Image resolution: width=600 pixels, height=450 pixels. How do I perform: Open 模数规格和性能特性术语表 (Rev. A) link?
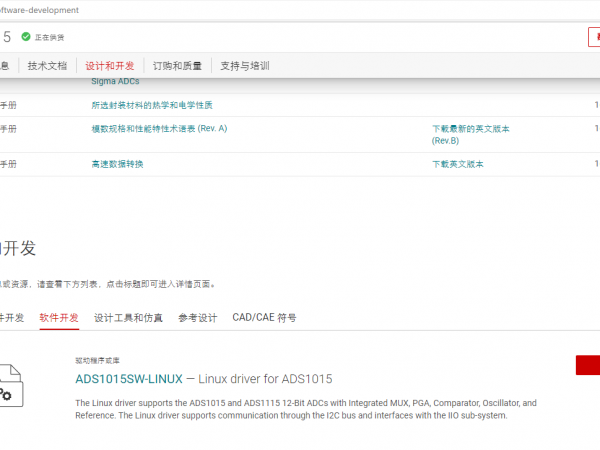(x=159, y=129)
